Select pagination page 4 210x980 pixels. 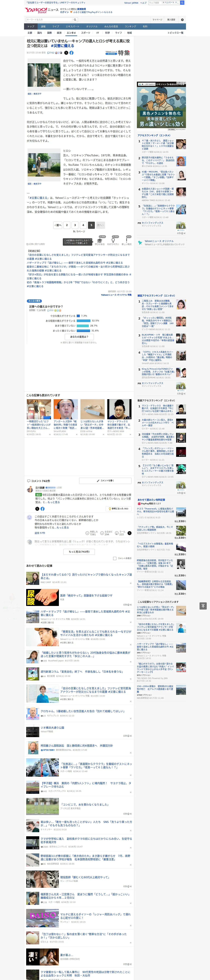tap(83, 225)
